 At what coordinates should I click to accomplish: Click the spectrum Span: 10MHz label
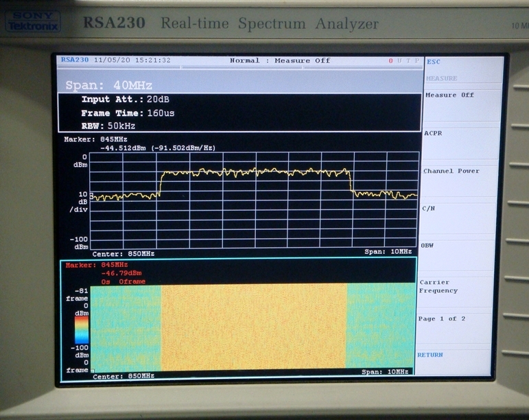[388, 252]
